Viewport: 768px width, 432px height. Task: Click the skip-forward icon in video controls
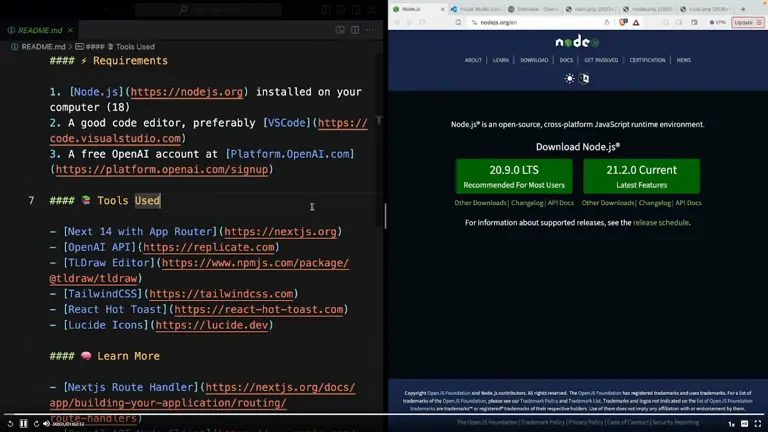tap(36, 424)
